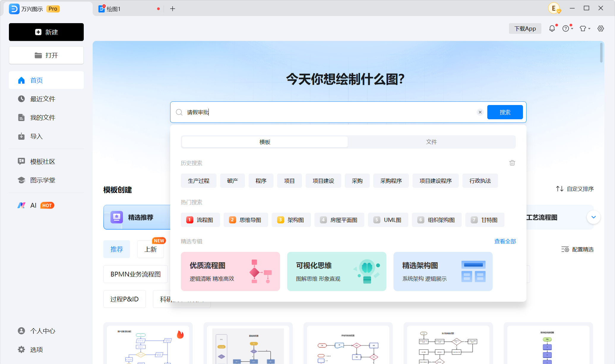Choose history search tag 采购程序
615x364 pixels.
pyautogui.click(x=391, y=181)
